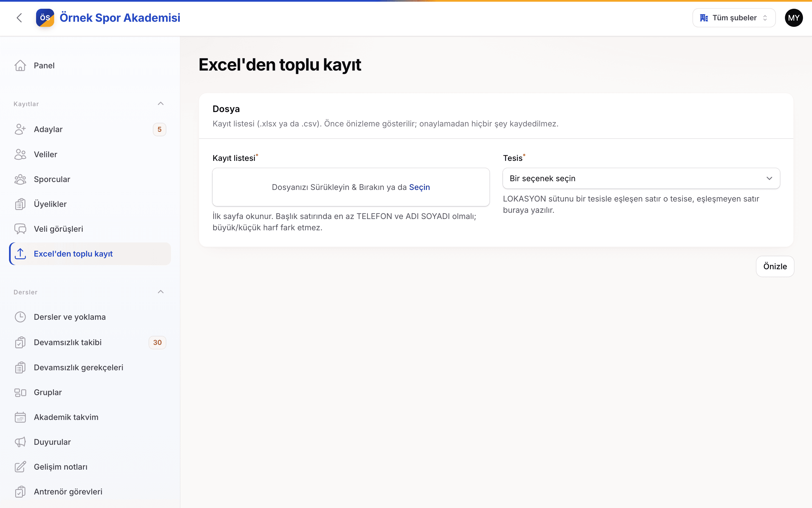Go to the Sporcular page
This screenshot has height=508, width=812.
pos(90,179)
